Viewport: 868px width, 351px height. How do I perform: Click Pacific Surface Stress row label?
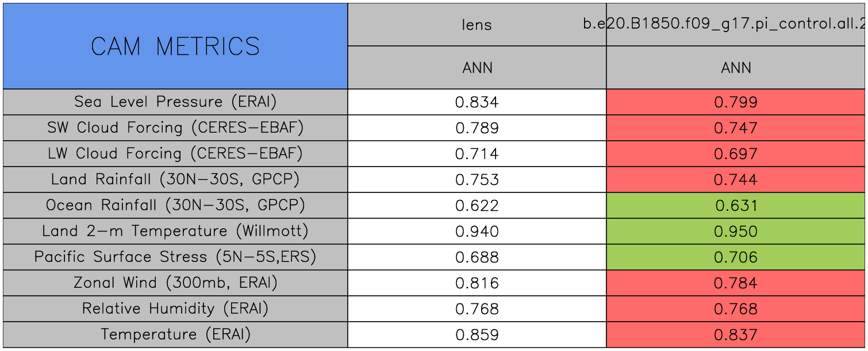175,257
